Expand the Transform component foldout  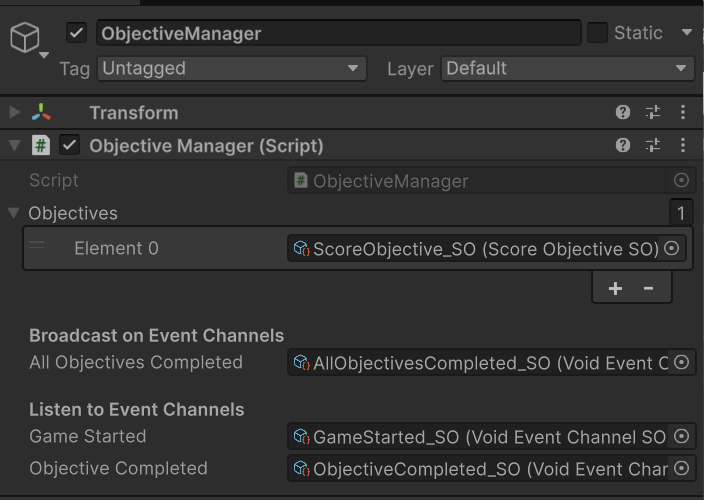14,112
